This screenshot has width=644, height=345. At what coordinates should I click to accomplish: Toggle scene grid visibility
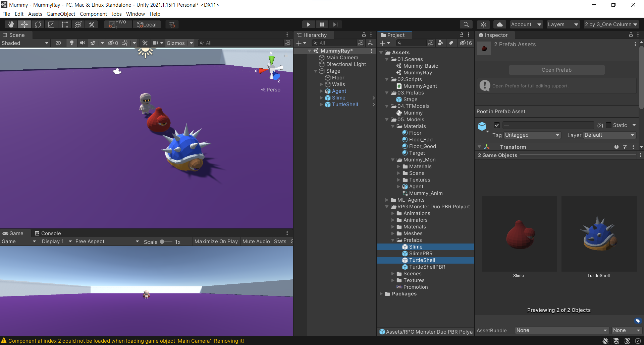click(125, 43)
